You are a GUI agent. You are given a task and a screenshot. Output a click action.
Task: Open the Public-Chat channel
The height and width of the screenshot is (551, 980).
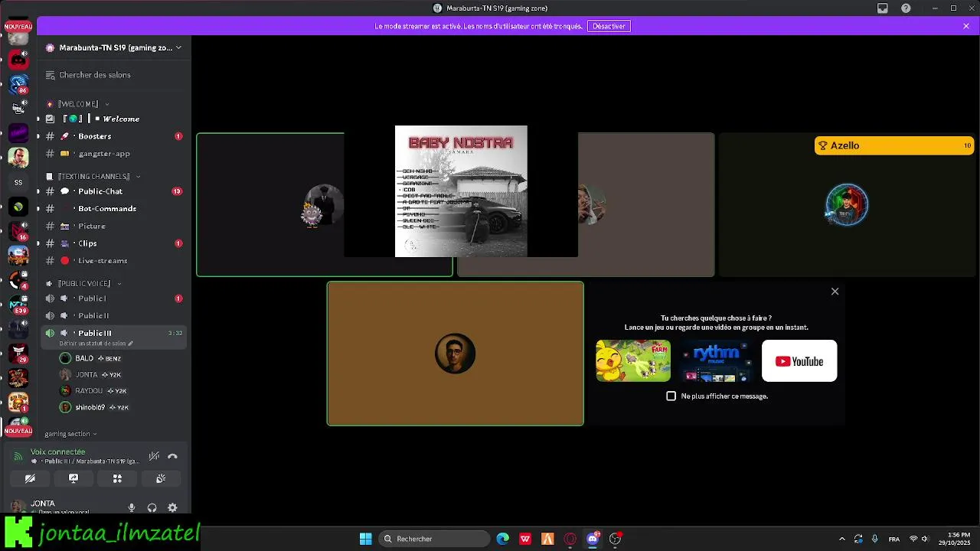113,191
